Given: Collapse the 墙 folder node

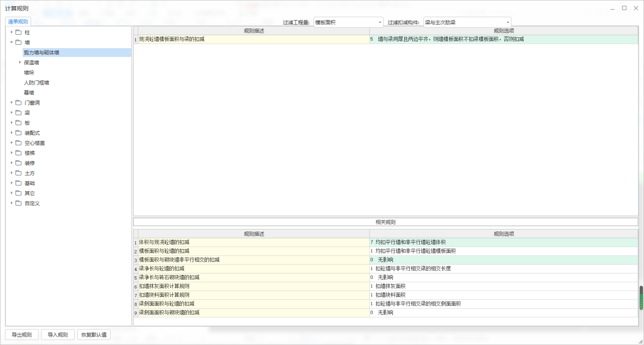Looking at the screenshot, I should tap(11, 42).
